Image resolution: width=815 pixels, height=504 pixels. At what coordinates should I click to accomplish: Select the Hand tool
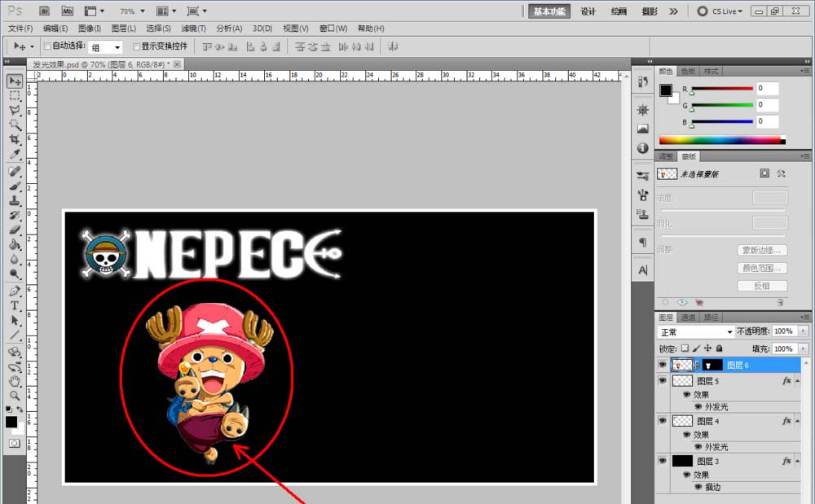[15, 381]
